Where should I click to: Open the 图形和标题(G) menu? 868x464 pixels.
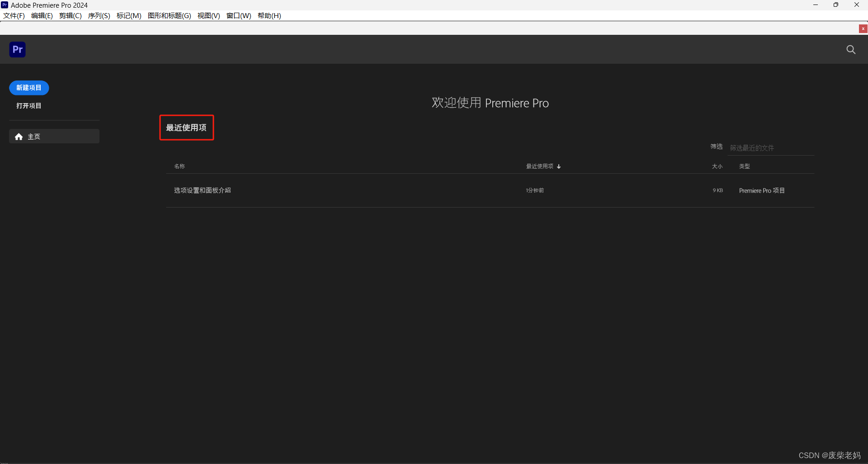click(x=170, y=16)
